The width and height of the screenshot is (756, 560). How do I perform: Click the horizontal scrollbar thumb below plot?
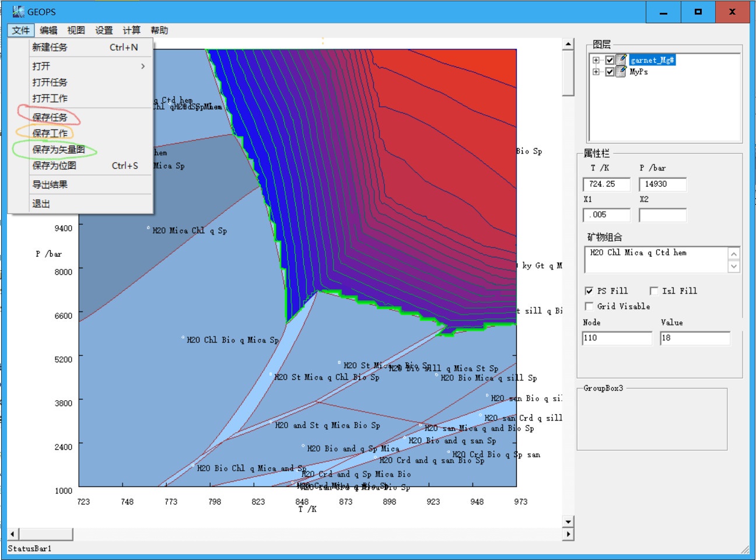coord(45,534)
